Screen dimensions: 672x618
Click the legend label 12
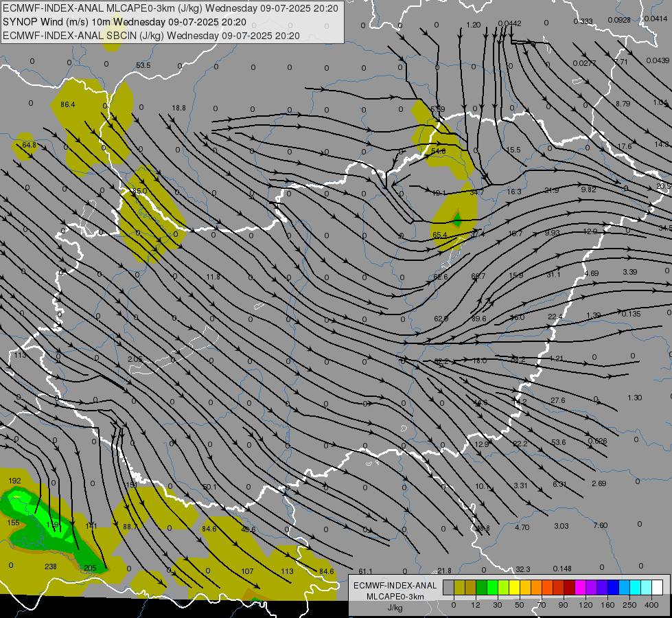click(x=475, y=605)
